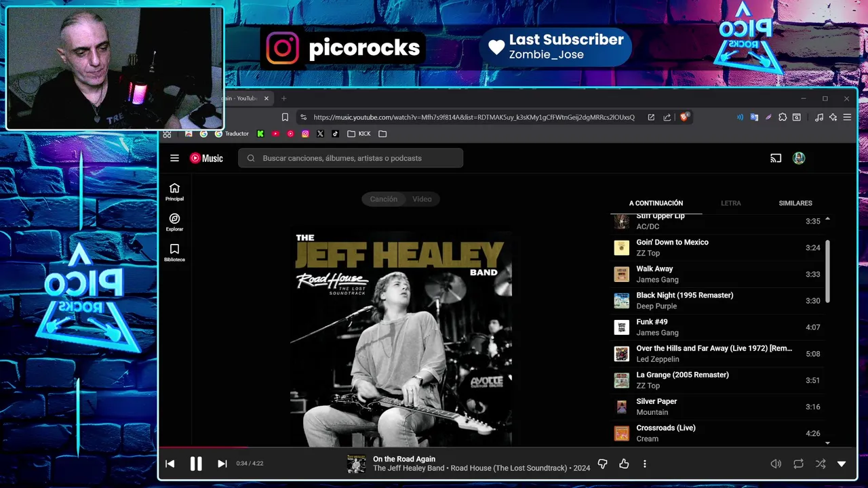The image size is (868, 488).
Task: Play Black Night (1995 Remaster) in queue
Action: tap(719, 300)
